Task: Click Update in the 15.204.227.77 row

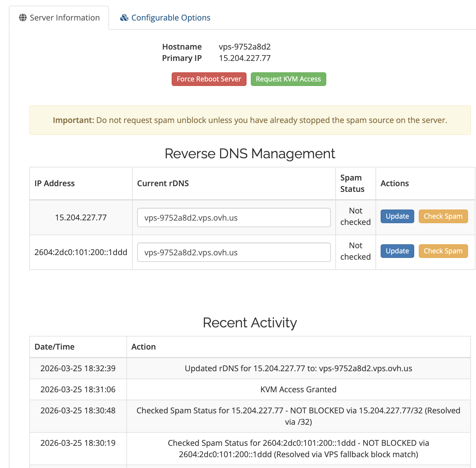Action: (x=397, y=216)
